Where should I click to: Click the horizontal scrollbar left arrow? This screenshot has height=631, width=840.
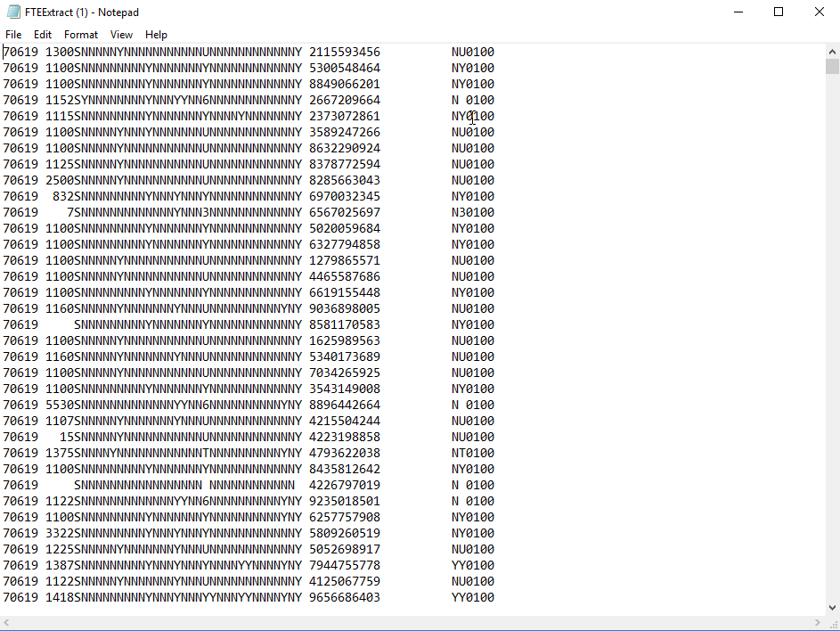pos(6,622)
